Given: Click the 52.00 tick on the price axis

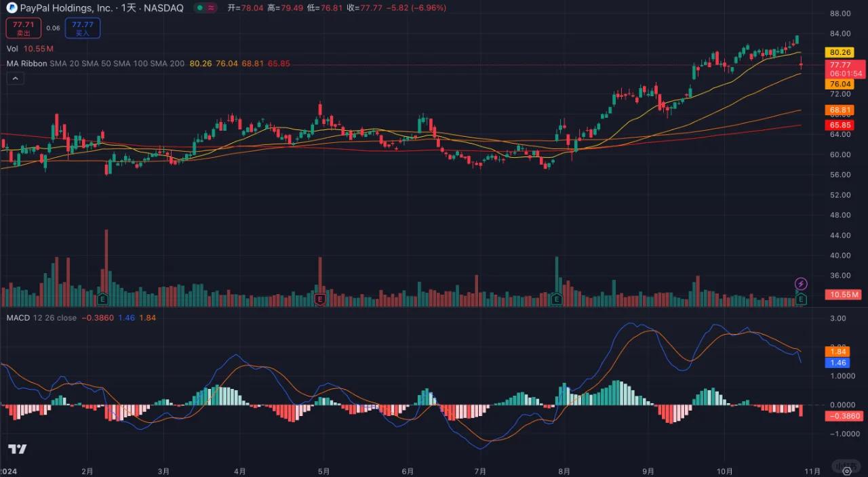Looking at the screenshot, I should (840, 195).
